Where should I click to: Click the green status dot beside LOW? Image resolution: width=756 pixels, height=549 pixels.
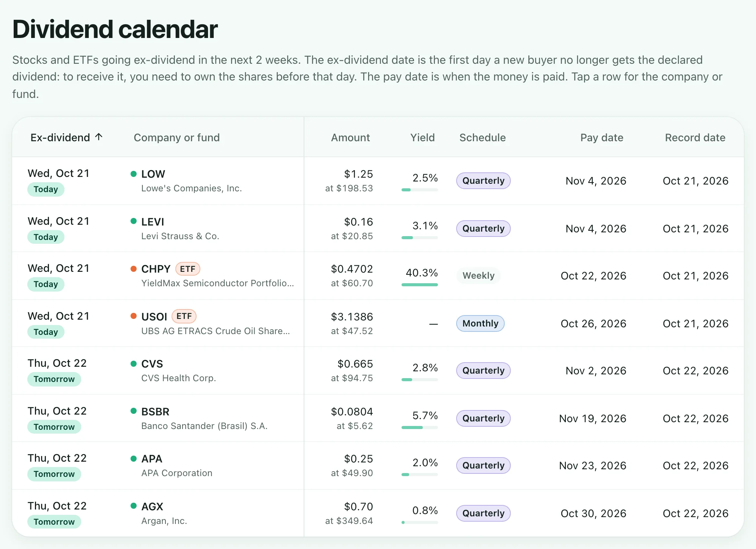coord(134,174)
